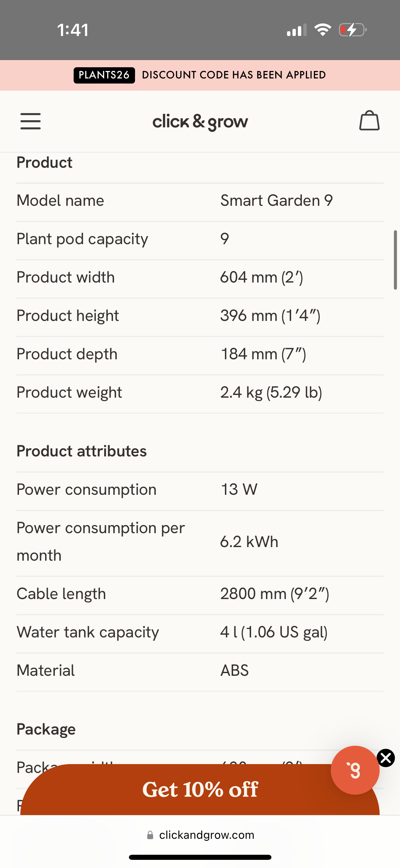400x868 pixels.
Task: Tap the Product attributes section heading
Action: (82, 451)
